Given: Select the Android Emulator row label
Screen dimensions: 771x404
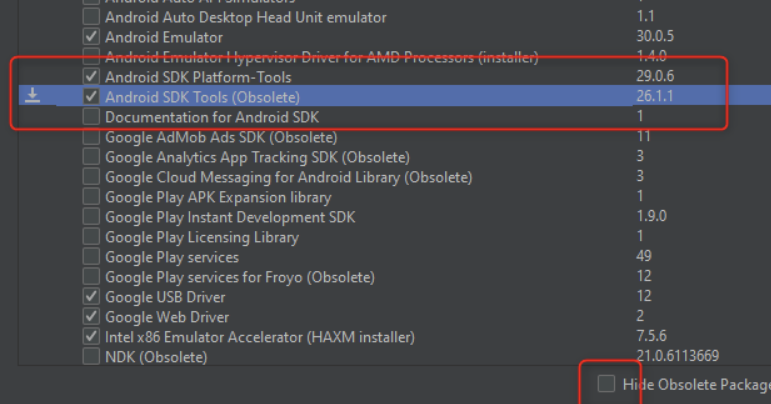Looking at the screenshot, I should [164, 37].
